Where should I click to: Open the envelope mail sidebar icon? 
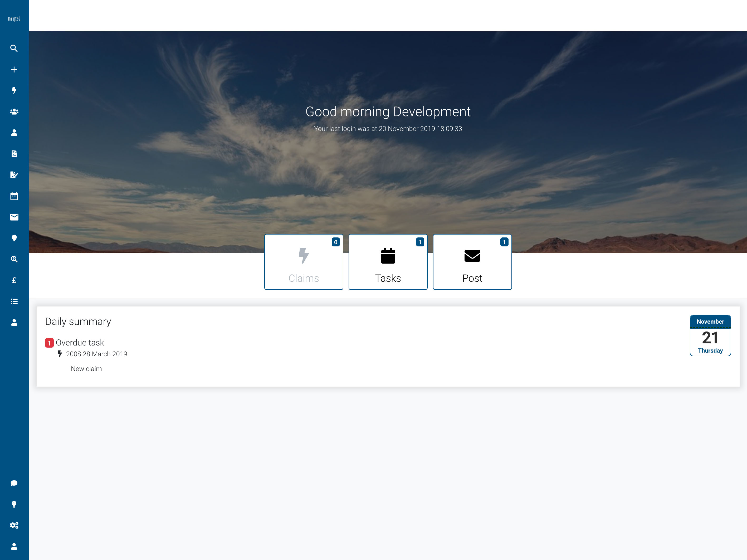[x=14, y=217]
